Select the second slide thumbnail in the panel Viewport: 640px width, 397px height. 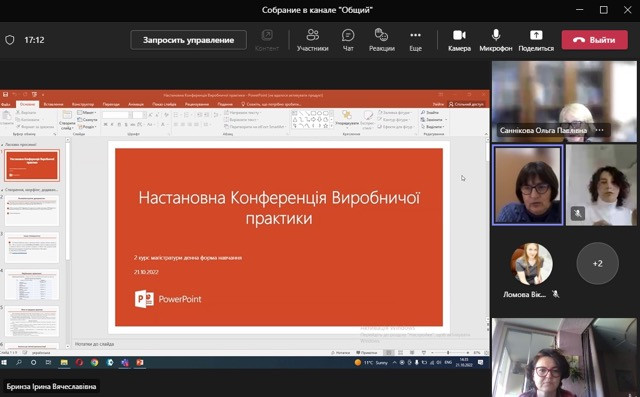point(32,211)
